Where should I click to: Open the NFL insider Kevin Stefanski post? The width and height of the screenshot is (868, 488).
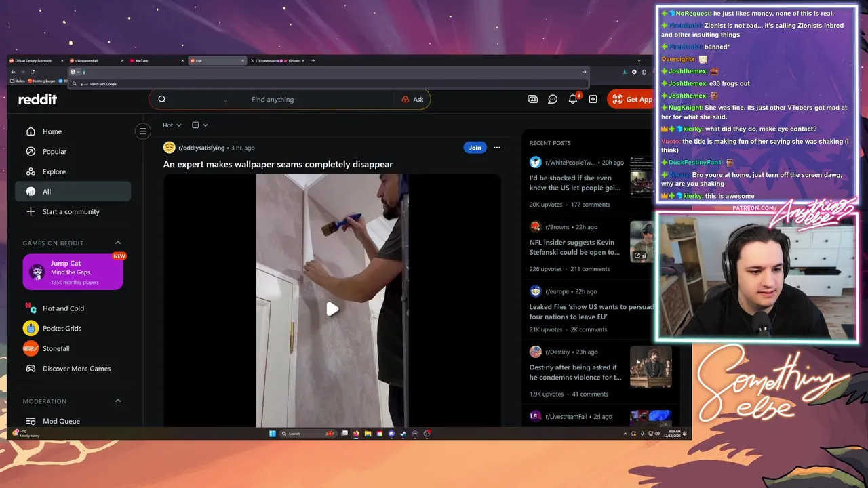tap(574, 247)
